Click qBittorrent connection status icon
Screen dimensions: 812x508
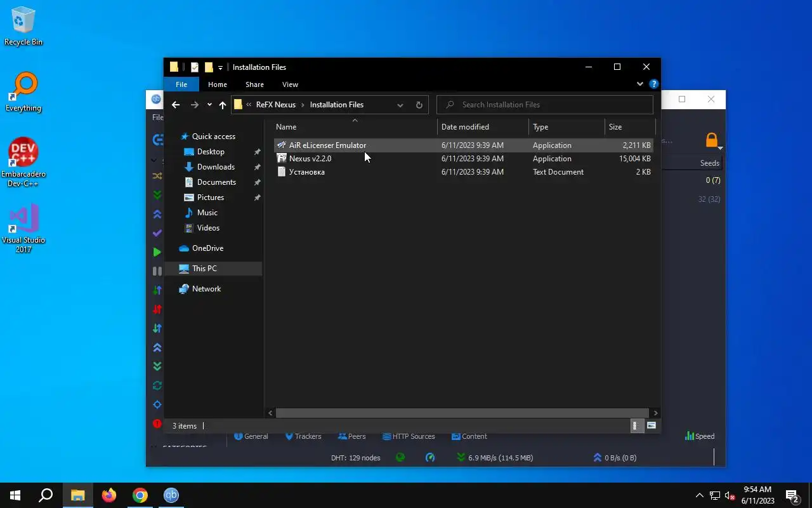(400, 457)
